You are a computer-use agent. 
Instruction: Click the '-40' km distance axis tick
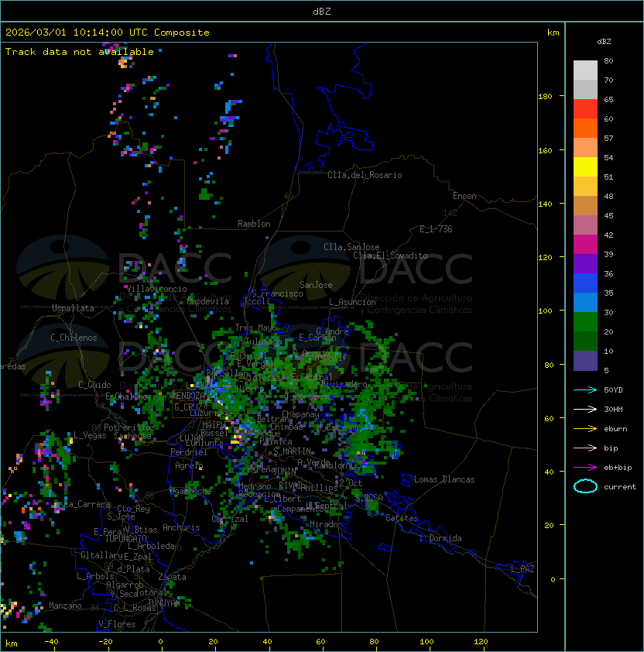[x=51, y=642]
